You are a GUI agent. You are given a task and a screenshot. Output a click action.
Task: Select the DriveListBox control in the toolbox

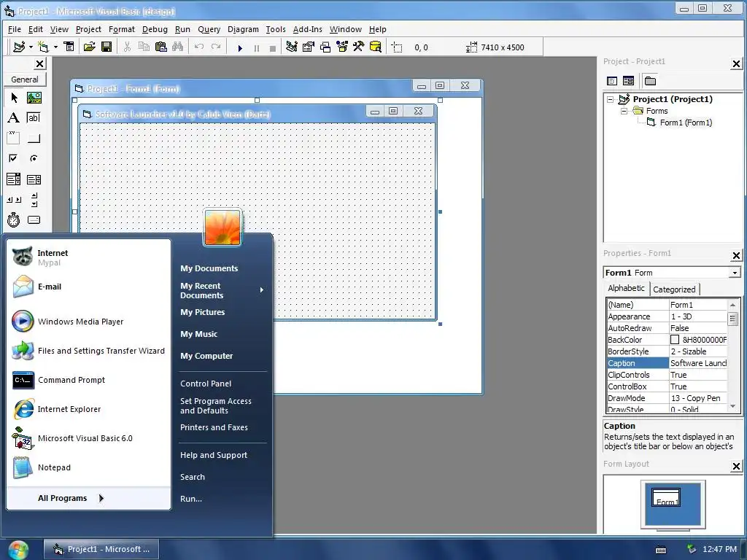34,219
